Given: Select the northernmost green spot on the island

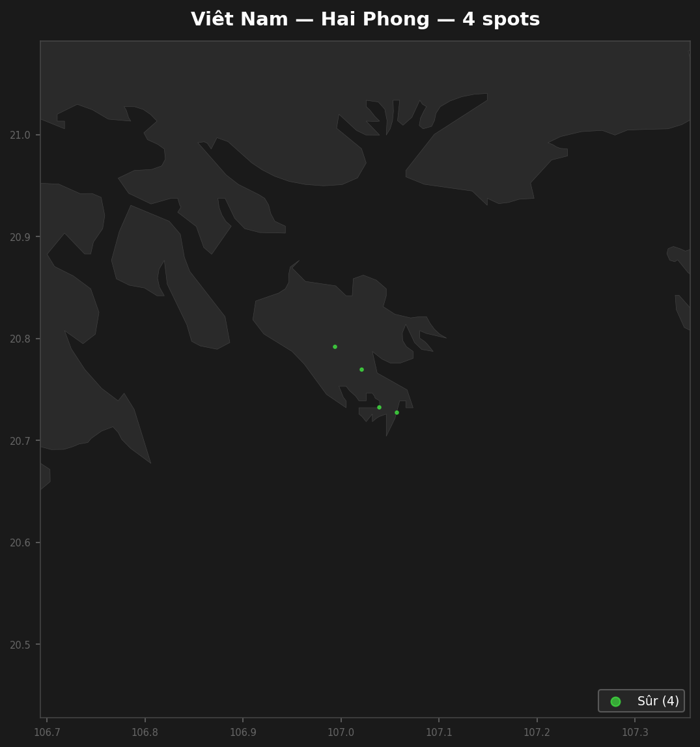Looking at the screenshot, I should coord(335,347).
